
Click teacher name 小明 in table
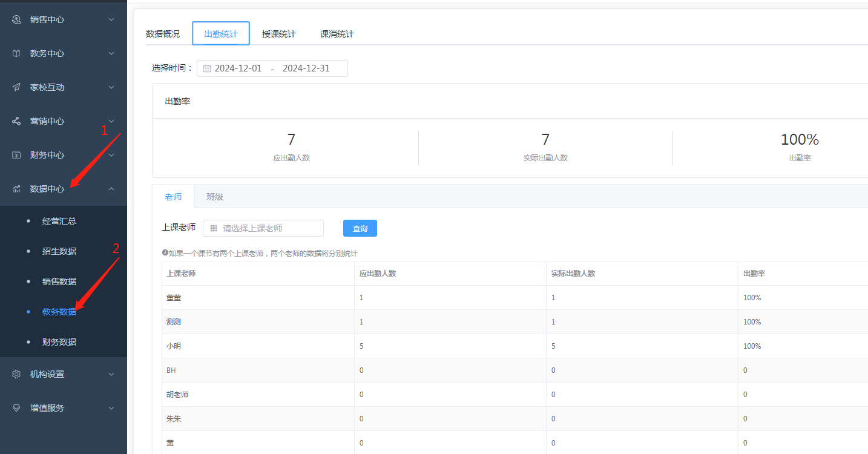(174, 346)
